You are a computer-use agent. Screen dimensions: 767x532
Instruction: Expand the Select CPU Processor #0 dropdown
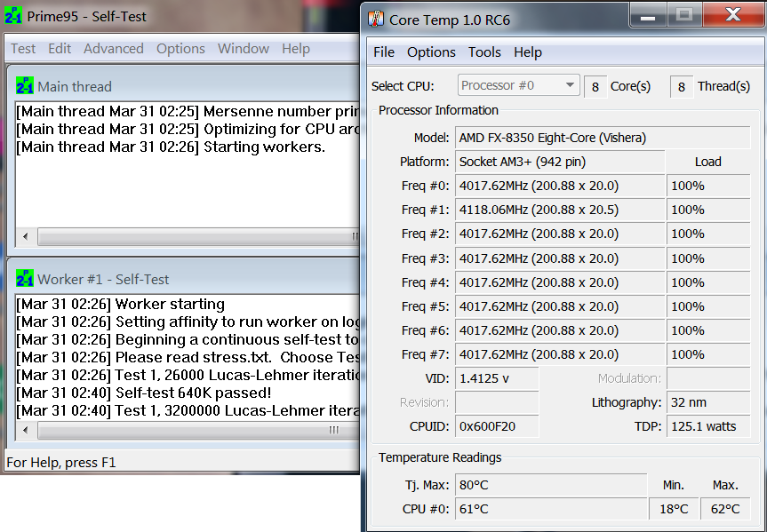coord(519,85)
